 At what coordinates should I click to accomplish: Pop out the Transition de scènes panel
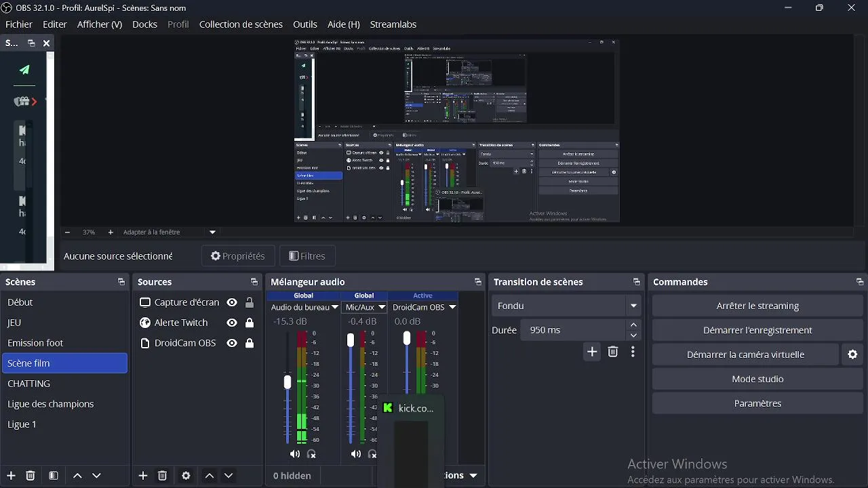(637, 282)
